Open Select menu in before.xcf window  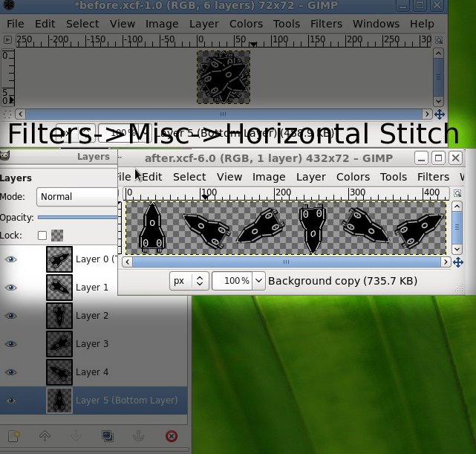(x=82, y=24)
